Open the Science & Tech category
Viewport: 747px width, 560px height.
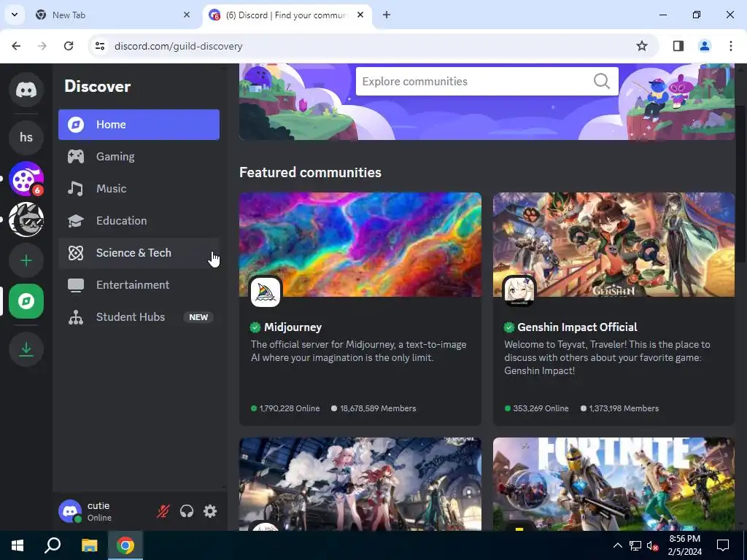[x=139, y=253]
